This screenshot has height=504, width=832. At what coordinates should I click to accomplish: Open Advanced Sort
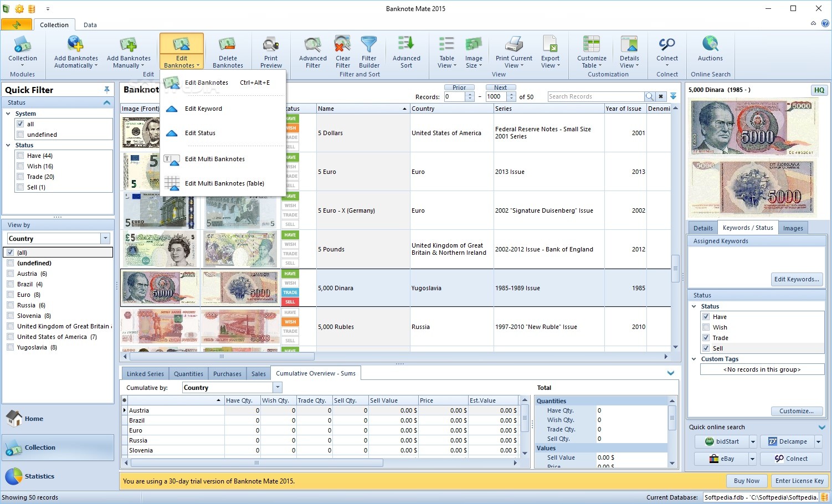(x=407, y=51)
